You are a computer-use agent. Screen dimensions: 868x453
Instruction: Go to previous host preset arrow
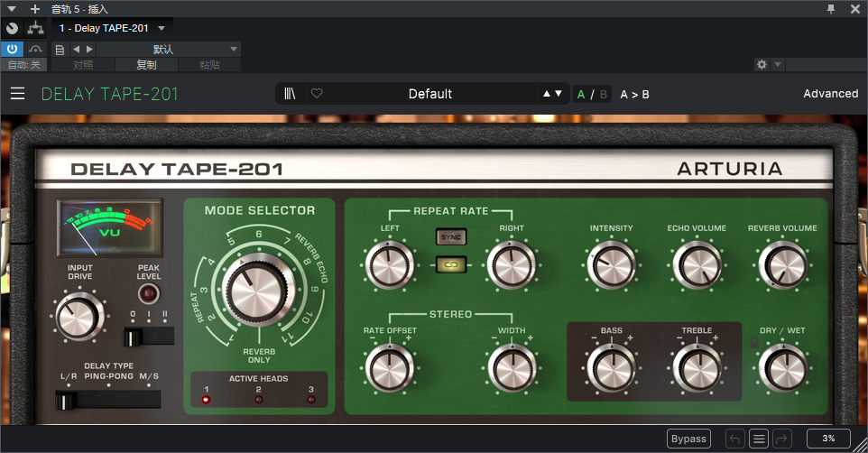pos(77,50)
